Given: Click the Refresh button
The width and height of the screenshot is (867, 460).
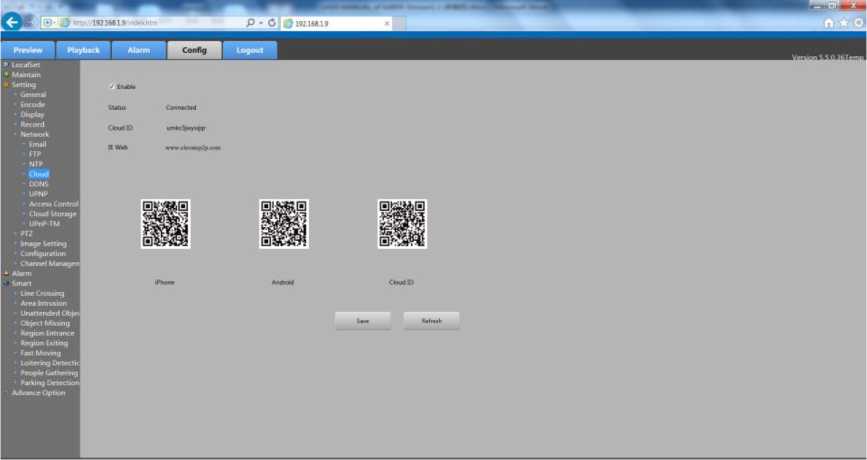Looking at the screenshot, I should [431, 321].
